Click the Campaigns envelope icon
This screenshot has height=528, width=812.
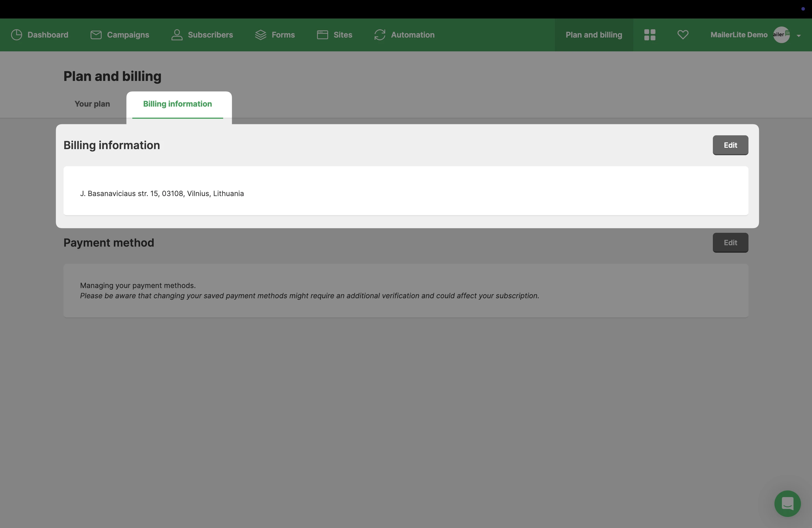point(96,35)
